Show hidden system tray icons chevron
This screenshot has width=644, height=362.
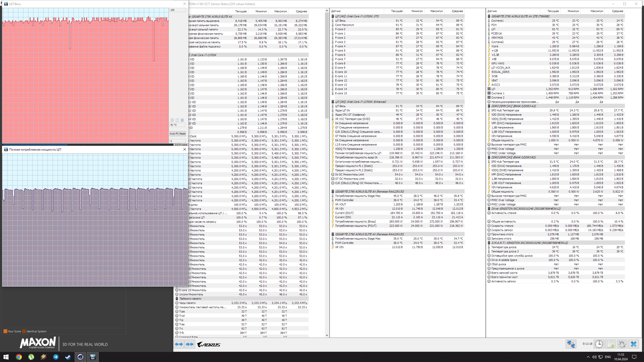(588, 357)
